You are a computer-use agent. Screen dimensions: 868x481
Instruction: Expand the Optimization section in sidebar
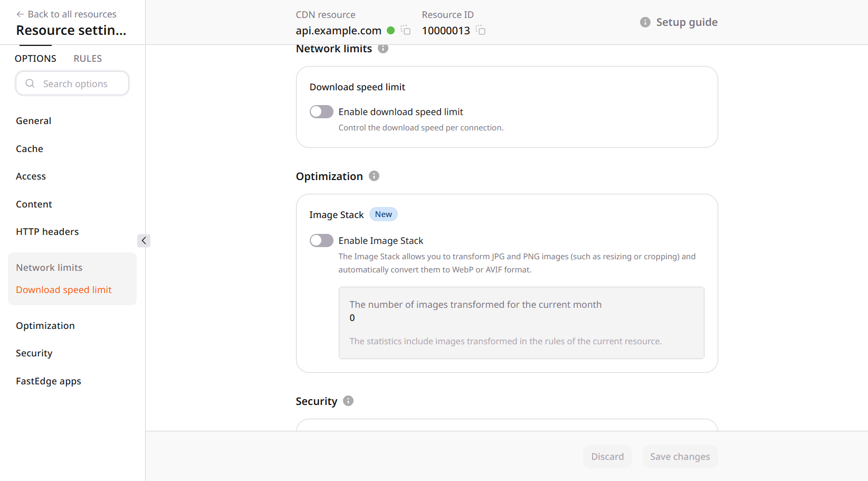[45, 326]
